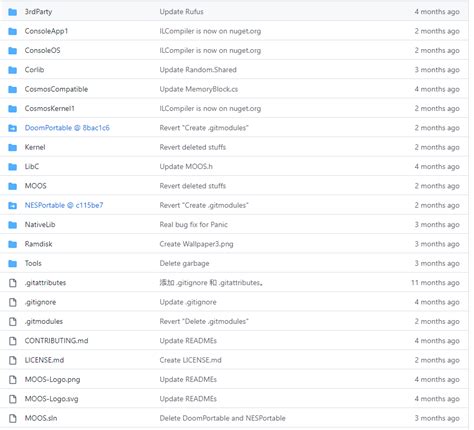This screenshot has height=430, width=474.
Task: Click the folder icon beside Kernel
Action: coord(13,147)
